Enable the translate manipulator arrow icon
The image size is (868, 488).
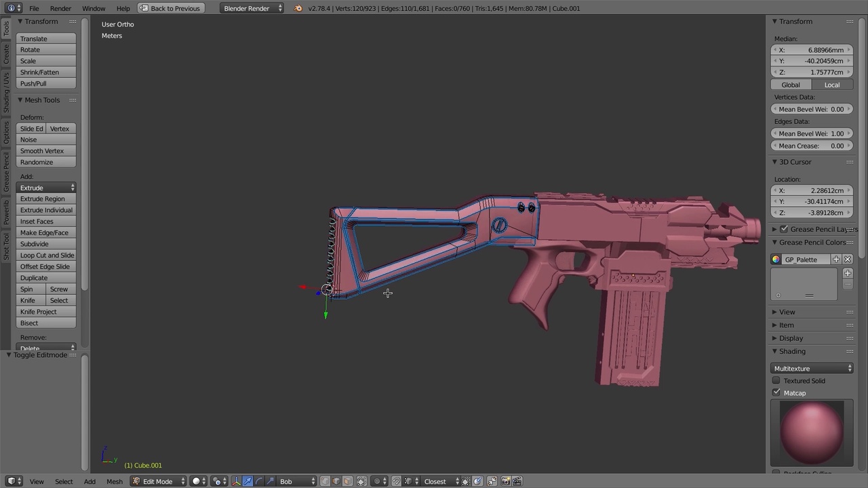coord(248,481)
